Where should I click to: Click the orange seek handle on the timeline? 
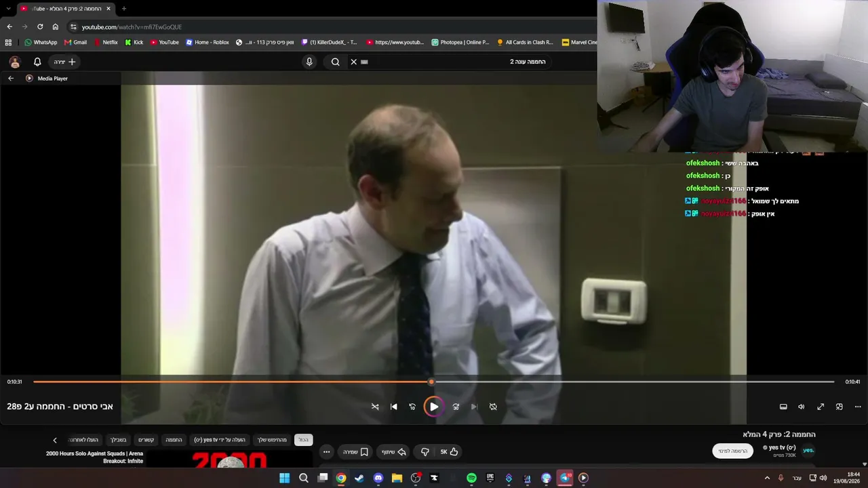click(431, 382)
